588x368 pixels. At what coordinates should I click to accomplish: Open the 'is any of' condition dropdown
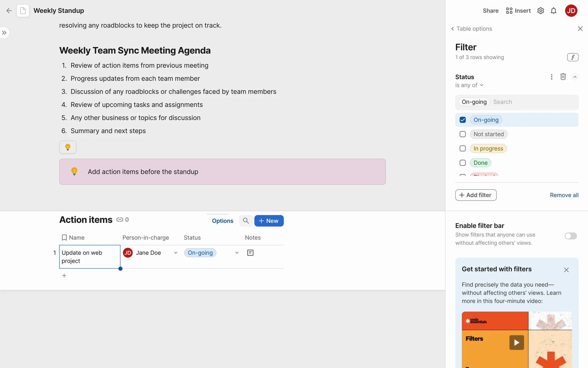pos(469,85)
